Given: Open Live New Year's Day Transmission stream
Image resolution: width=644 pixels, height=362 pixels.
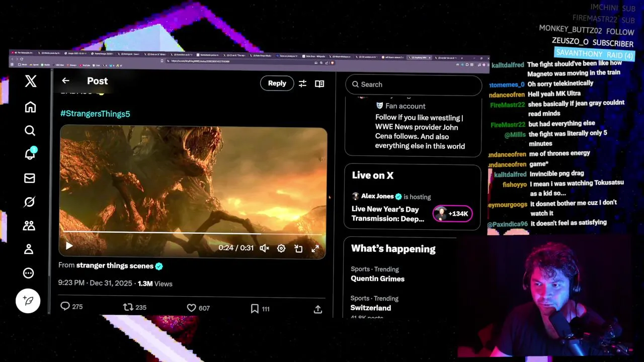Looking at the screenshot, I should coord(388,214).
